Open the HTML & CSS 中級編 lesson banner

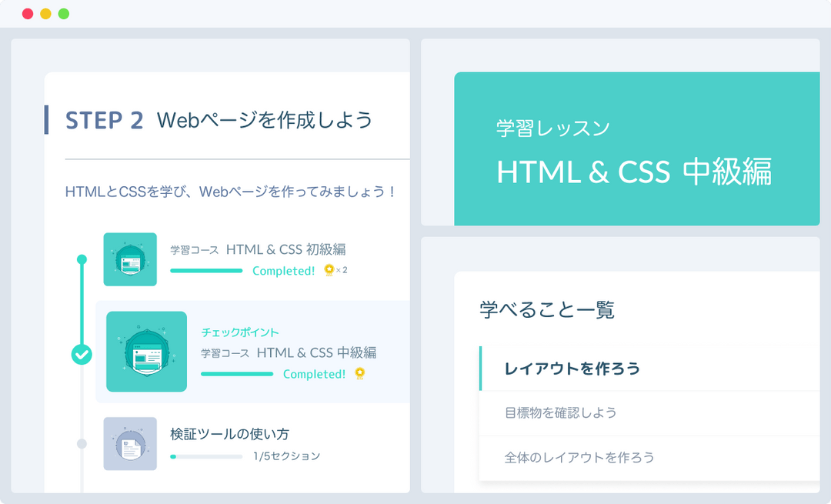[636, 172]
